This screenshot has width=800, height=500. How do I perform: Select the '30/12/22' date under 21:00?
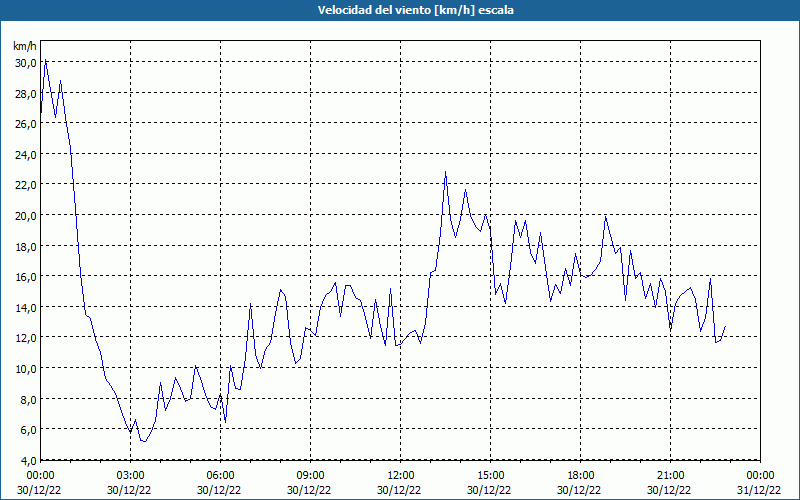click(669, 490)
